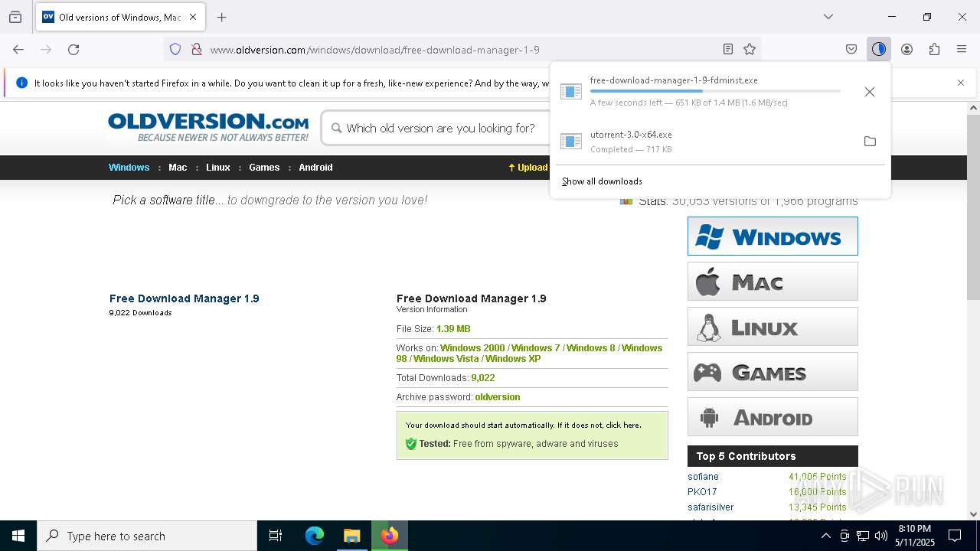
Task: Bookmark this page with the star icon
Action: pos(750,49)
